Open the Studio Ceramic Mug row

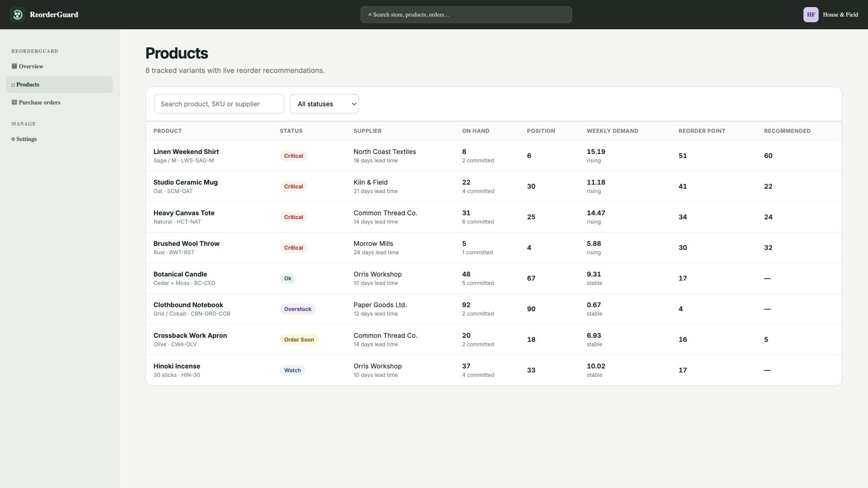(x=493, y=187)
